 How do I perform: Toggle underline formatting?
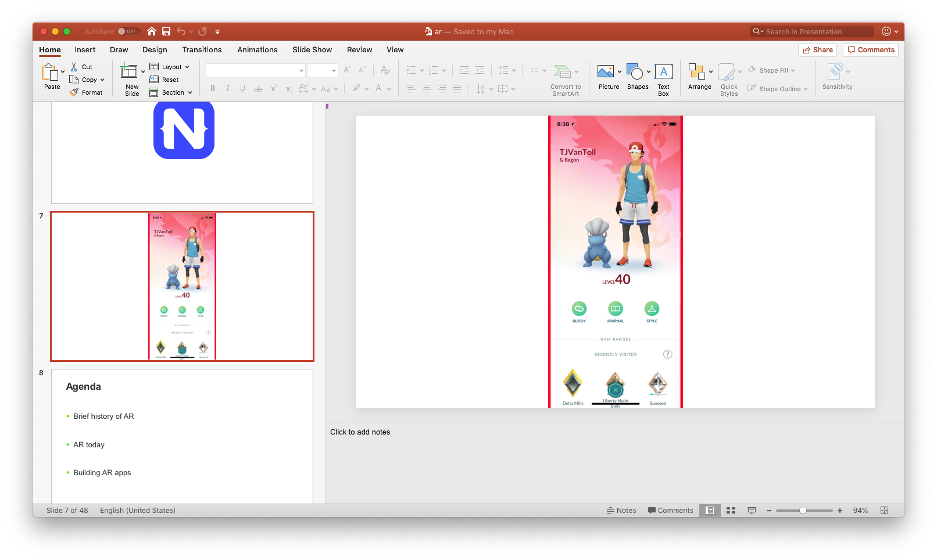[242, 89]
